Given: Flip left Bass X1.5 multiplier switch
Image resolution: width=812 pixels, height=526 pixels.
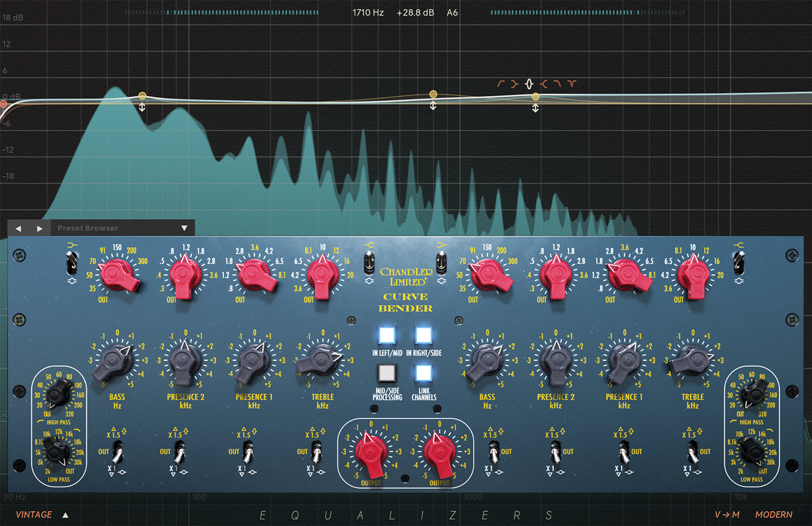Looking at the screenshot, I should (116, 452).
